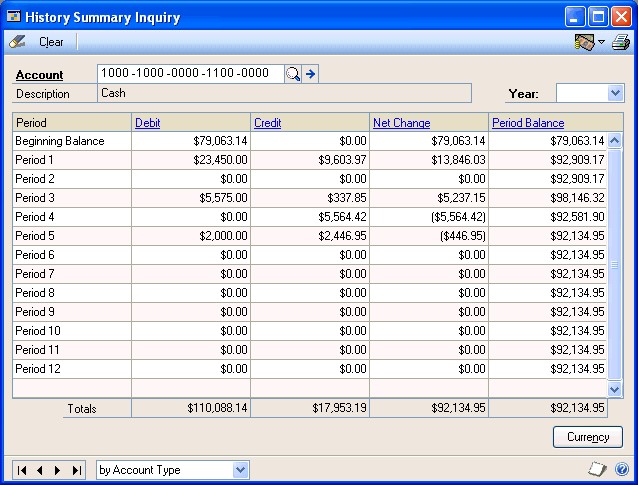Close the History Summary Inquiry window
This screenshot has width=638, height=485.
click(621, 17)
